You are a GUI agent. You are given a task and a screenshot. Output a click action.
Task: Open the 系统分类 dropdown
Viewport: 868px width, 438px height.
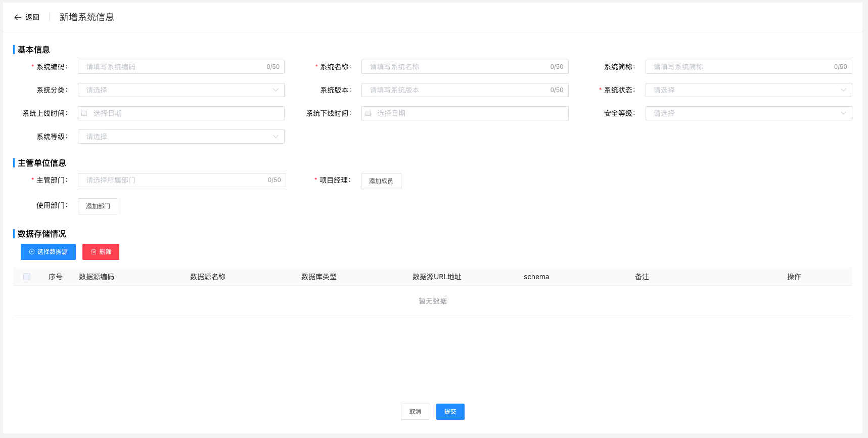[x=181, y=90]
